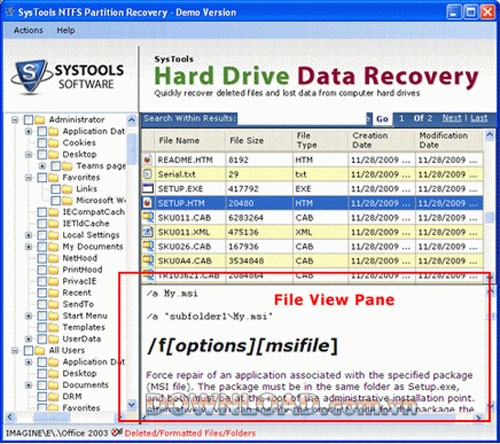The image size is (500, 444).
Task: Click the Templates folder icon
Action: [x=53, y=327]
